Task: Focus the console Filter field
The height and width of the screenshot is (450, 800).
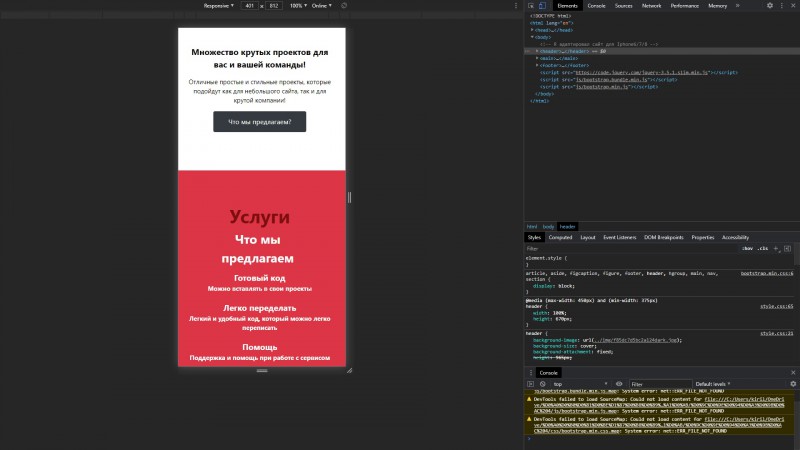Action: (x=660, y=384)
